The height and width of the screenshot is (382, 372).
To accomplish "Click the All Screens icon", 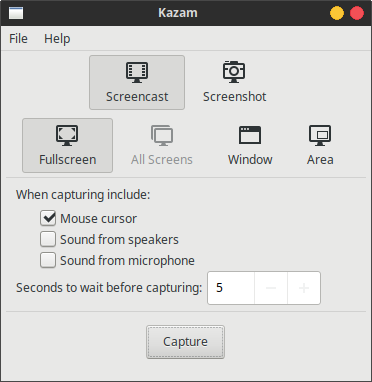I will 162,135.
